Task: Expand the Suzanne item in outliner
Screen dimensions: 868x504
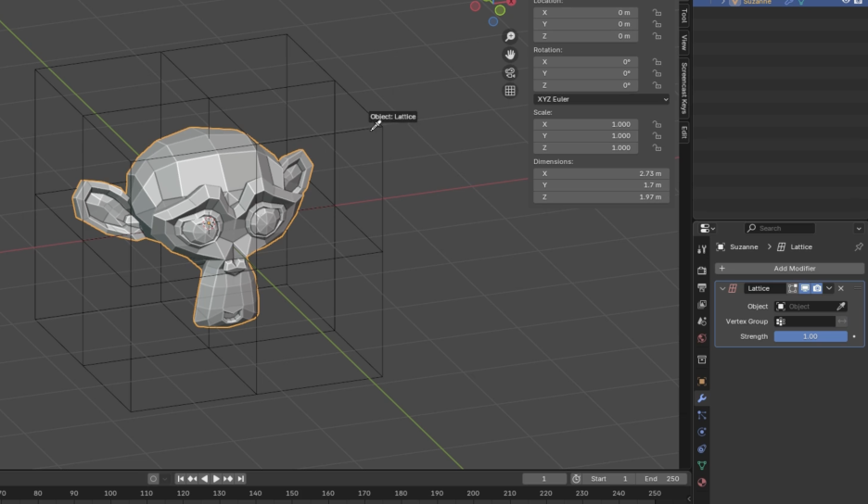Action: click(723, 2)
